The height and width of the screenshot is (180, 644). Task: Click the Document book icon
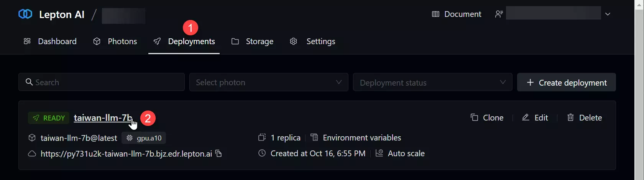(435, 14)
